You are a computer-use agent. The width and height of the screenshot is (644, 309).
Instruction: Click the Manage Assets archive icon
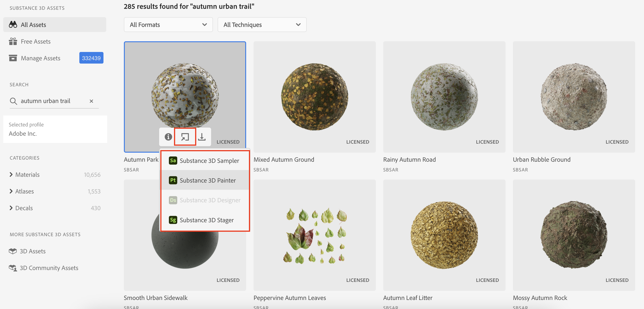click(13, 58)
